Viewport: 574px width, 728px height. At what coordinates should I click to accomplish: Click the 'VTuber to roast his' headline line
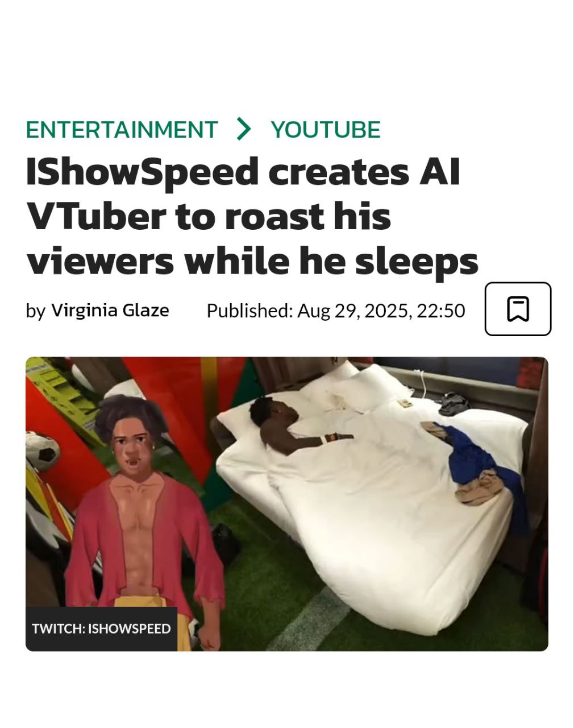point(209,216)
